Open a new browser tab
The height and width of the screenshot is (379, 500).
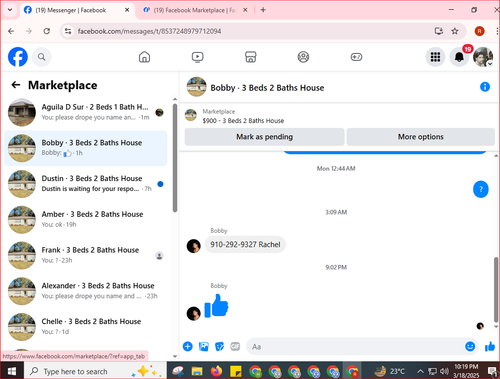click(x=263, y=10)
